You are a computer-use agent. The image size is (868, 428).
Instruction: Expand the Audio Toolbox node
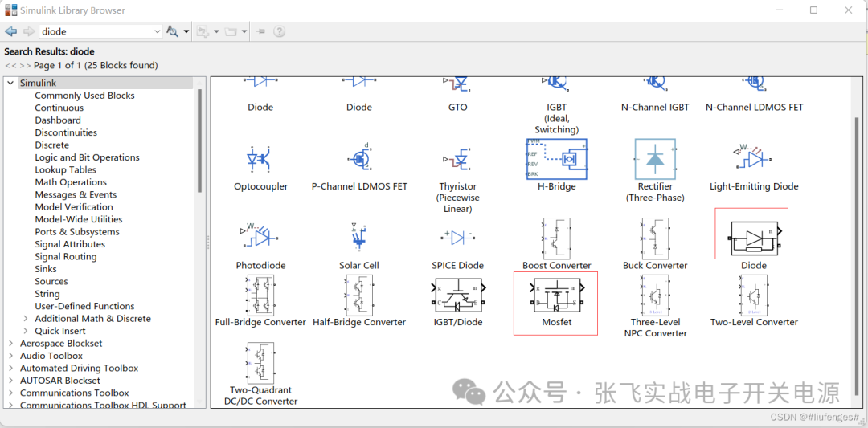pos(10,356)
